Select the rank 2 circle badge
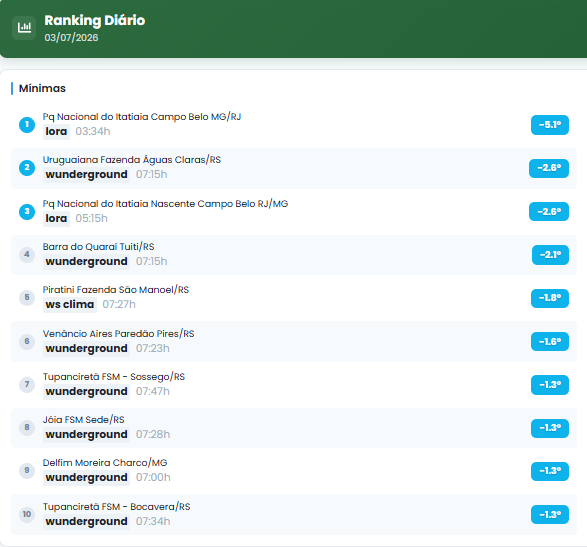The width and height of the screenshot is (587, 547). tap(27, 168)
